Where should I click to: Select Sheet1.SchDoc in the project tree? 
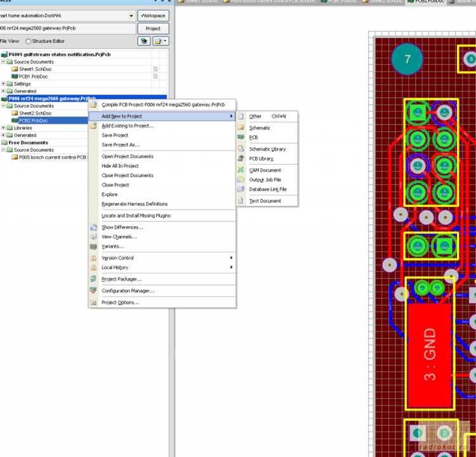pos(35,69)
